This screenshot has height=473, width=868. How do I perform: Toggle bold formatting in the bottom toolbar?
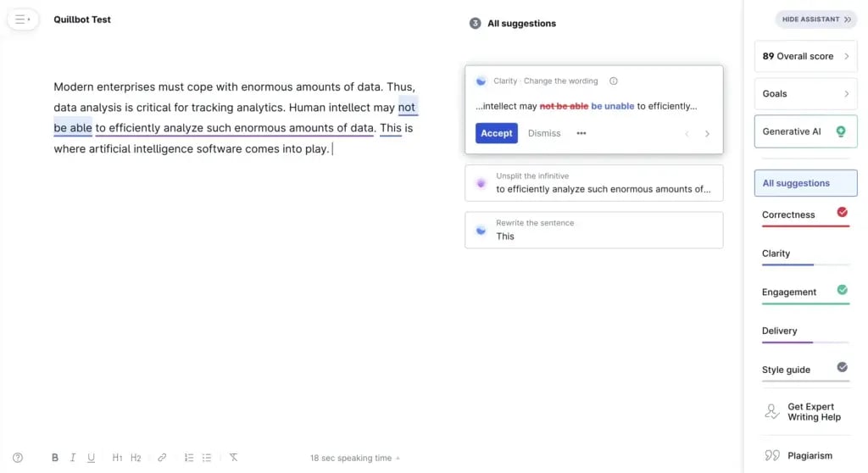[55, 458]
